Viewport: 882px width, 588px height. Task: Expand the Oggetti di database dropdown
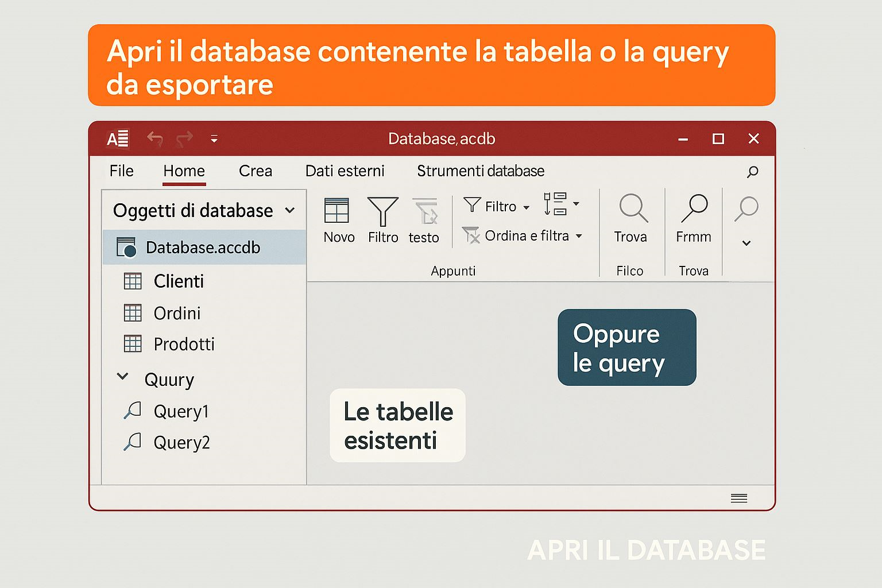click(290, 211)
